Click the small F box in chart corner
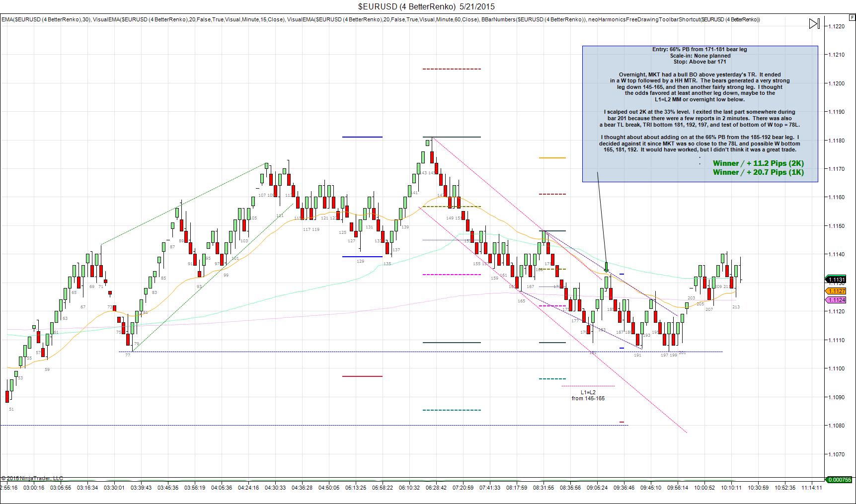 [x=853, y=17]
